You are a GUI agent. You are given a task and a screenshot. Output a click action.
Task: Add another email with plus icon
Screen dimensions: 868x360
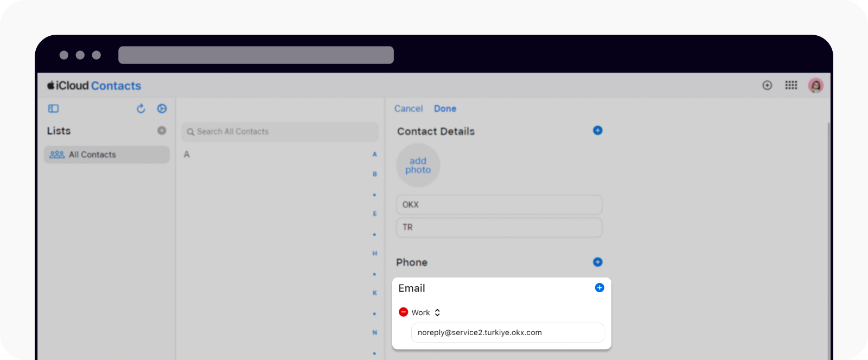pyautogui.click(x=599, y=288)
